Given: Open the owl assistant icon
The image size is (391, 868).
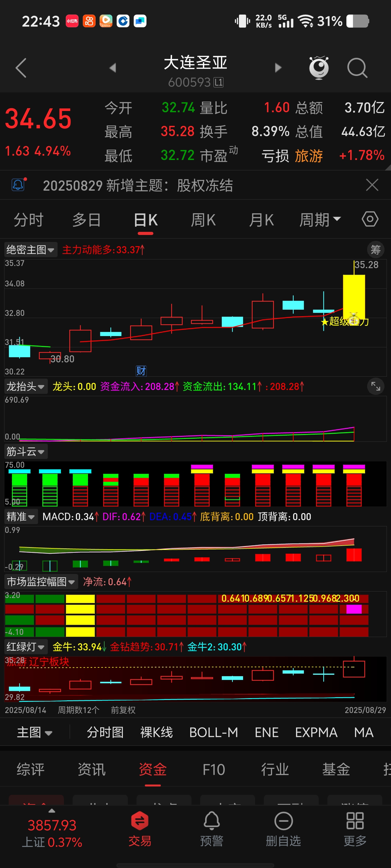Looking at the screenshot, I should pyautogui.click(x=319, y=68).
